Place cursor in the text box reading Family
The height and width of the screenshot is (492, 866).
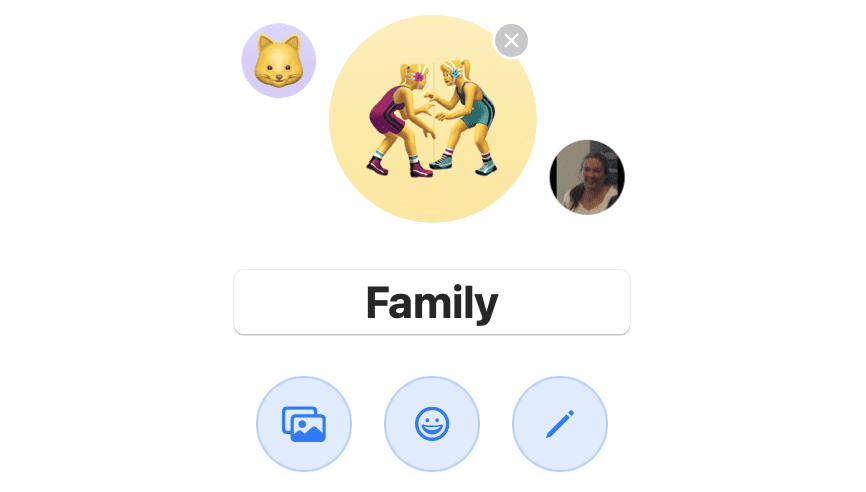pyautogui.click(x=432, y=302)
